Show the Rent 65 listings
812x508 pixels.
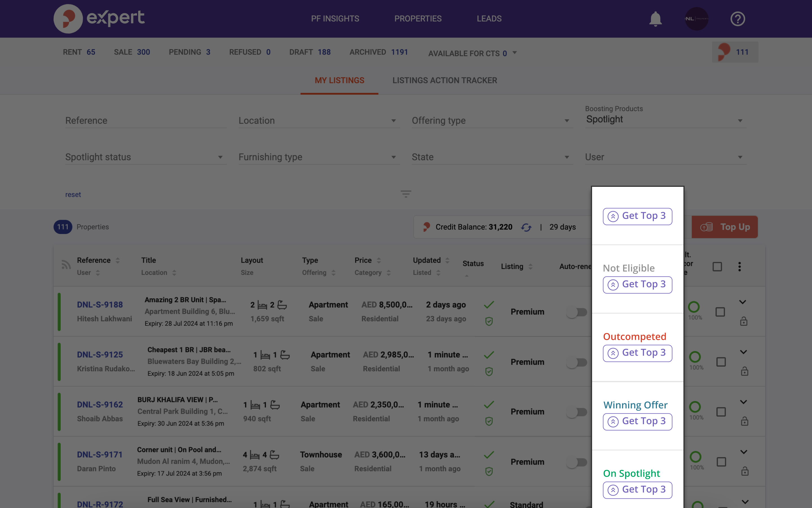[79, 52]
